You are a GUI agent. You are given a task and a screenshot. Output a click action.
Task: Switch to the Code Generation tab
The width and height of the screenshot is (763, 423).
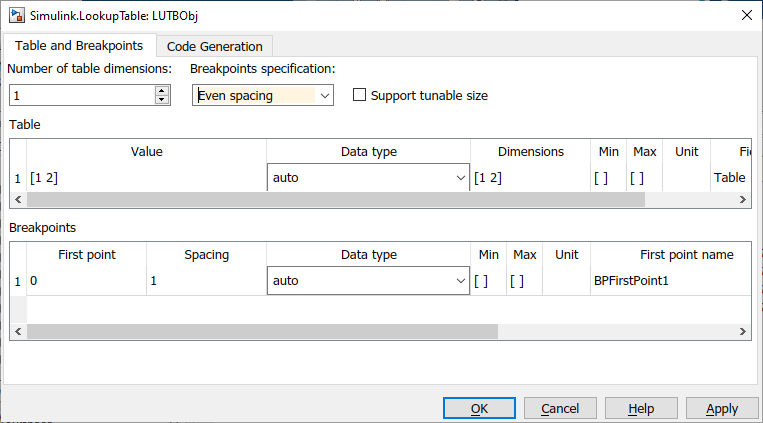click(215, 46)
